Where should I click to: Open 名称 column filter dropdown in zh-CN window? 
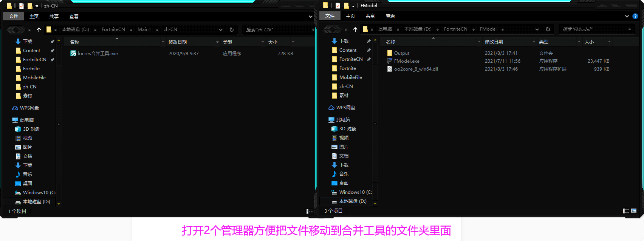pos(163,42)
